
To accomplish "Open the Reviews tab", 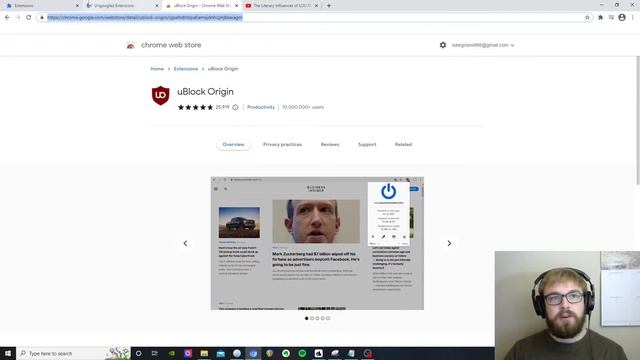I will 330,144.
